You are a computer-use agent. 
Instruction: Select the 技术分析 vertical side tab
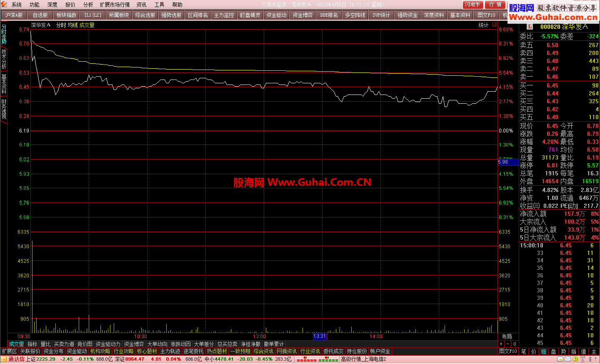[4, 59]
